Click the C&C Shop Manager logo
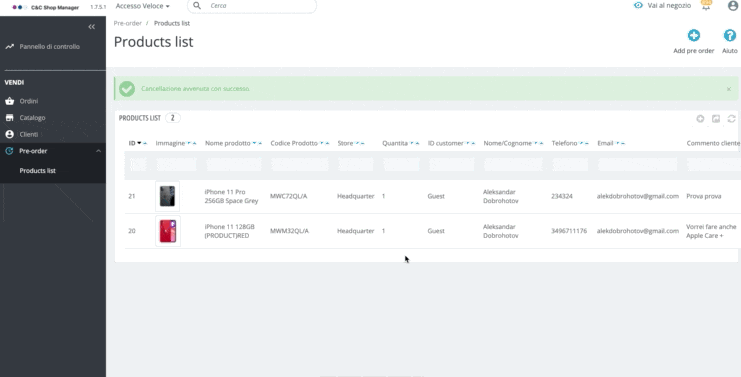 coord(45,7)
